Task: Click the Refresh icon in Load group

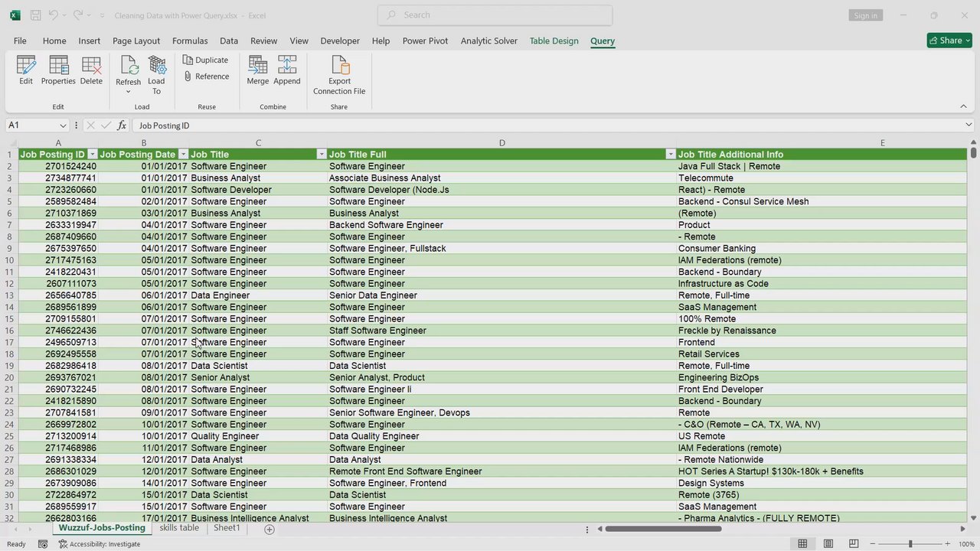Action: 128,67
